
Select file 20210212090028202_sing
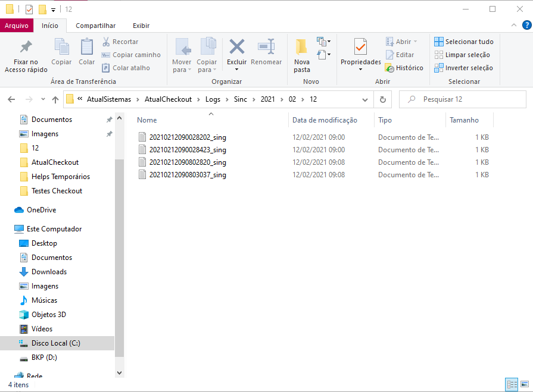188,137
